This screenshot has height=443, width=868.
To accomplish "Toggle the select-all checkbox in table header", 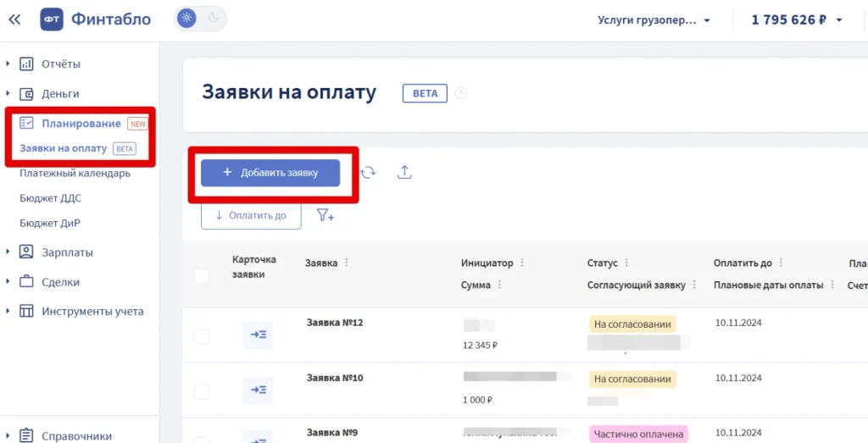I will [202, 275].
